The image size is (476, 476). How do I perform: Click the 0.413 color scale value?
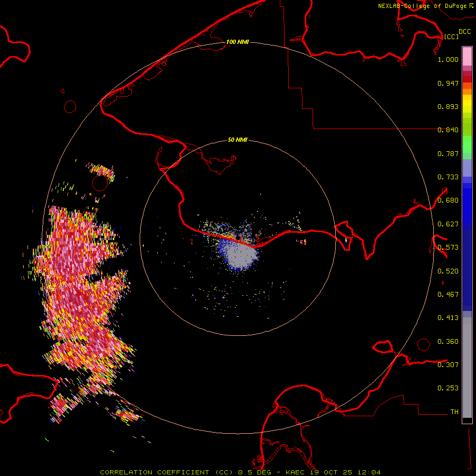448,318
